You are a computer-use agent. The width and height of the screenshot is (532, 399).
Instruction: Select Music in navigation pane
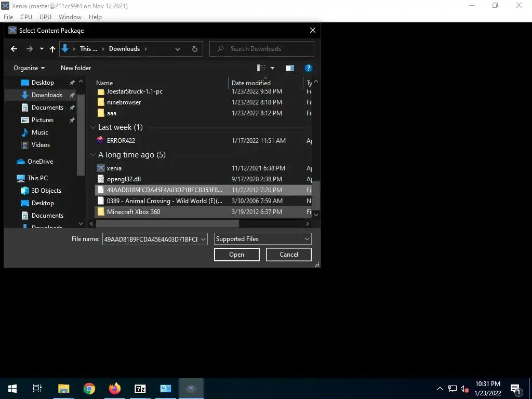click(x=39, y=132)
